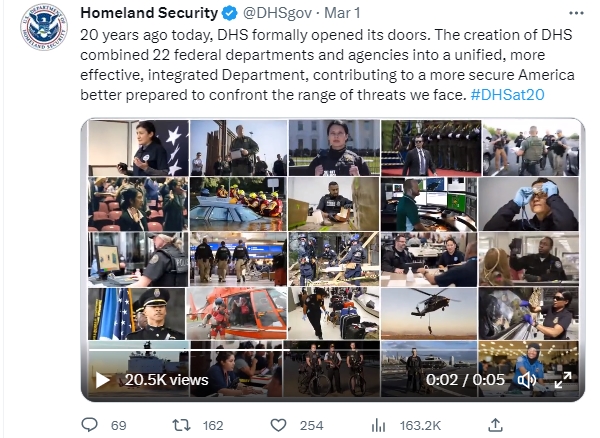
Task: Click the Homeland Security account name
Action: (149, 13)
